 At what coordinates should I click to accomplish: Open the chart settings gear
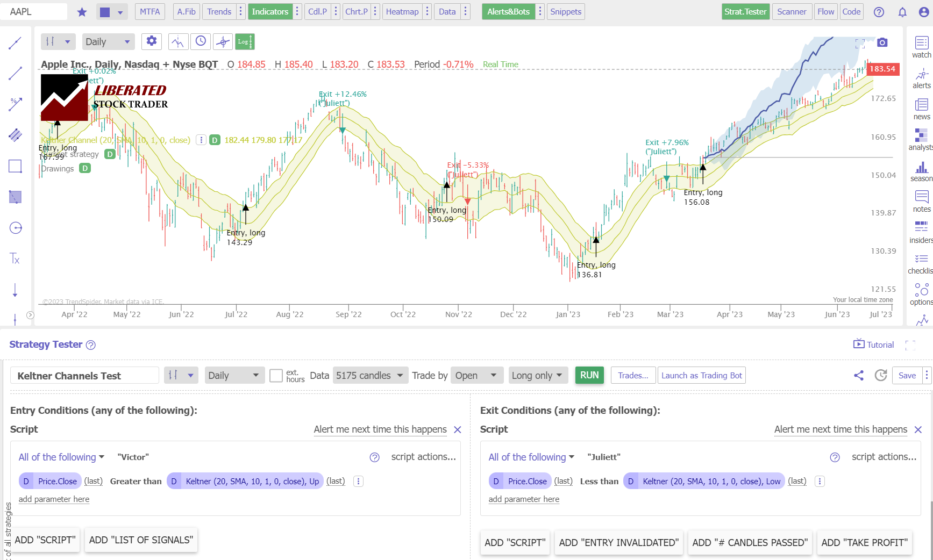tap(151, 41)
